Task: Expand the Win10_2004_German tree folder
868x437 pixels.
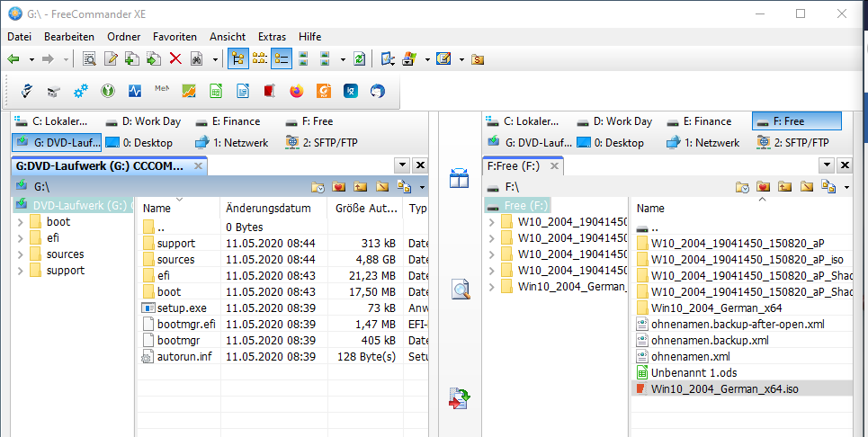Action: (x=492, y=287)
